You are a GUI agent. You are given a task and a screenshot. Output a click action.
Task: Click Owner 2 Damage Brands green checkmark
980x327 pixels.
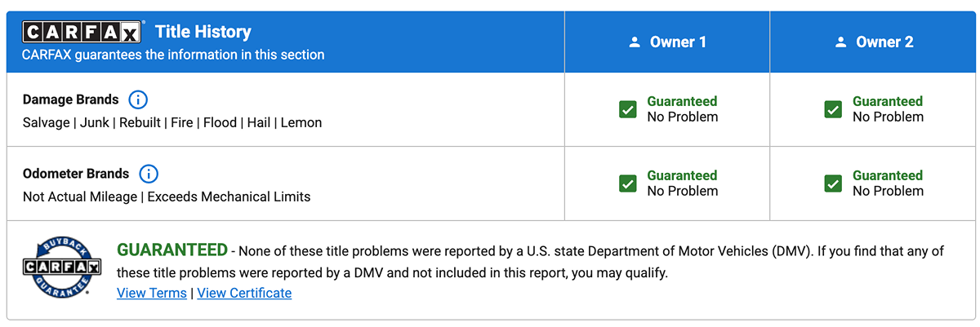pyautogui.click(x=833, y=109)
